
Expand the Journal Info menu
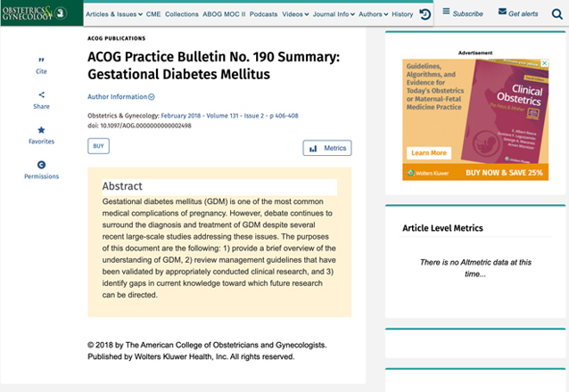[334, 14]
